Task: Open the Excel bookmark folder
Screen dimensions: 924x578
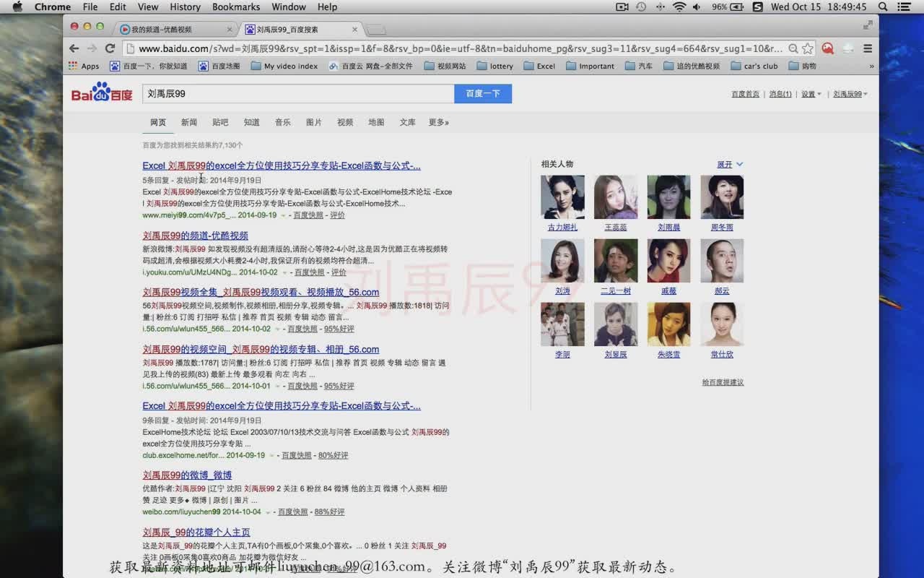Action: (x=539, y=66)
